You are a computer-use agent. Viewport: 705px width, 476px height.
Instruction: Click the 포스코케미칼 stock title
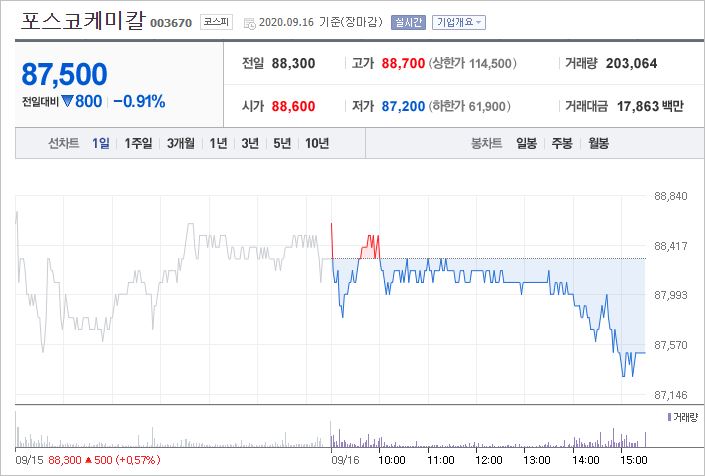(x=83, y=21)
